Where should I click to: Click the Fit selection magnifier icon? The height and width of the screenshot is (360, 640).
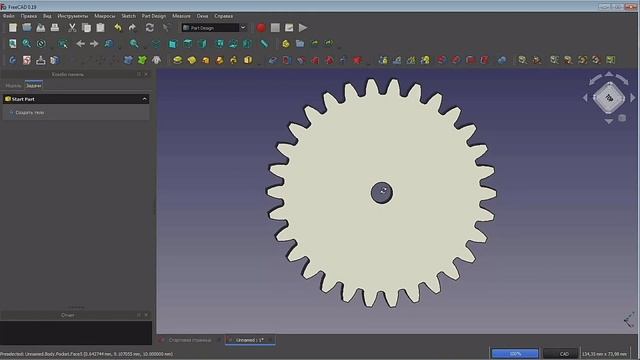click(x=27, y=44)
